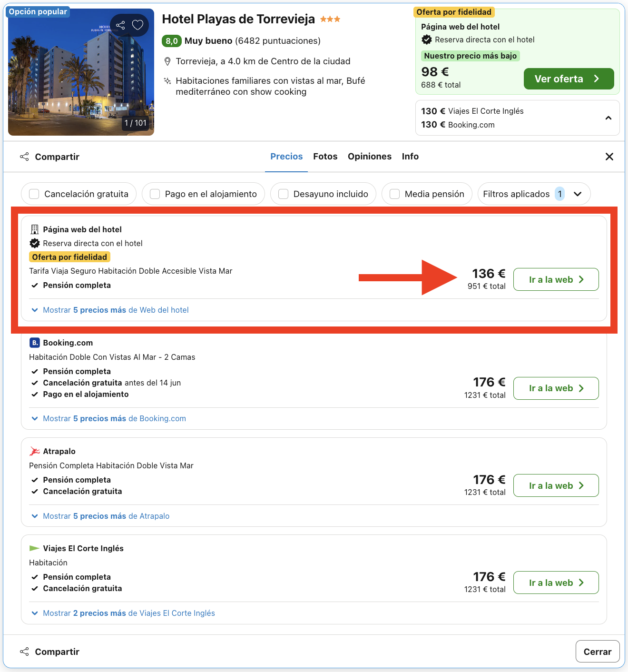Click the Booking.com logo
Image resolution: width=628 pixels, height=672 pixels.
pyautogui.click(x=34, y=343)
